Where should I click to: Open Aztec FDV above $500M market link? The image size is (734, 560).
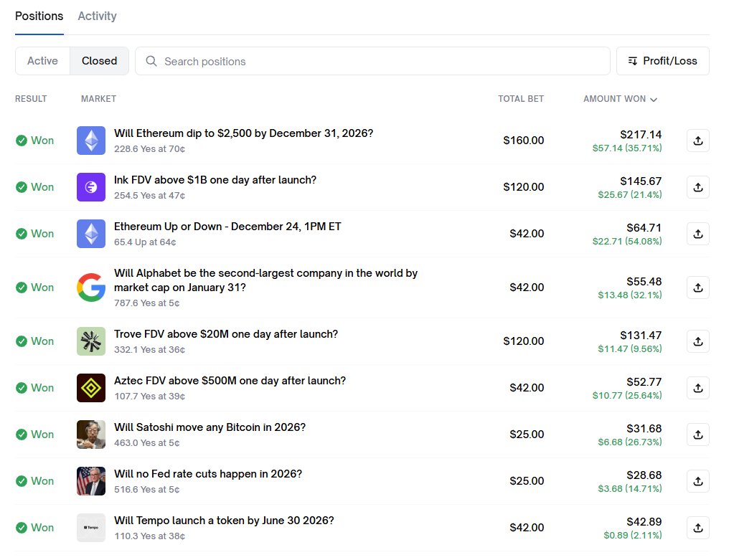[230, 381]
